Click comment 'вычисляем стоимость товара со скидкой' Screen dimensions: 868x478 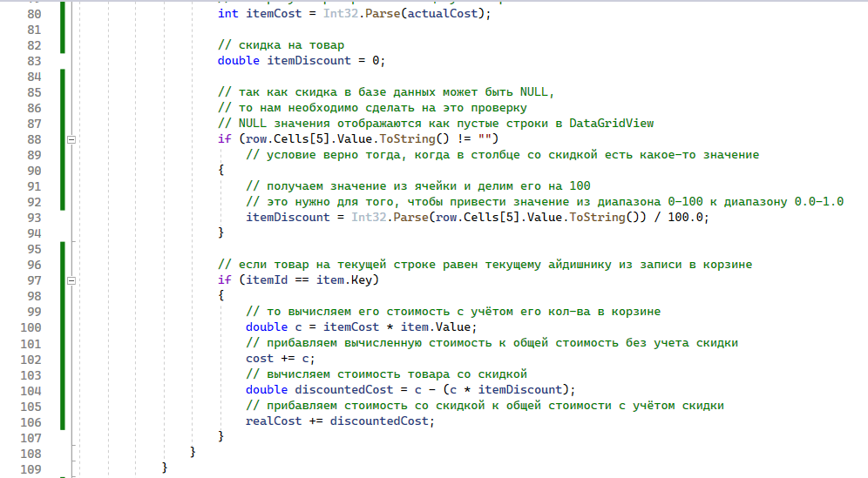[x=386, y=374]
